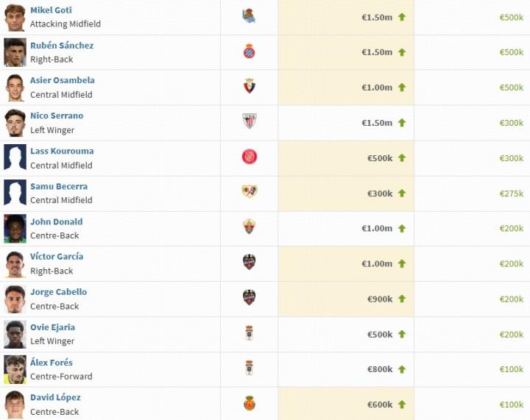
Task: Click the club crest in John Donald's row
Action: (249, 227)
